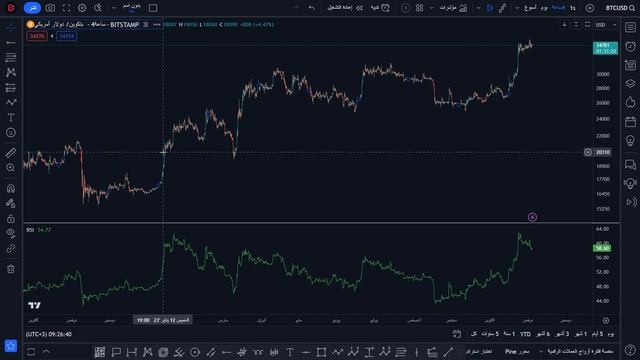
Task: Expand the trading panel dropdown arrow at the bottom
Action: tap(541, 351)
